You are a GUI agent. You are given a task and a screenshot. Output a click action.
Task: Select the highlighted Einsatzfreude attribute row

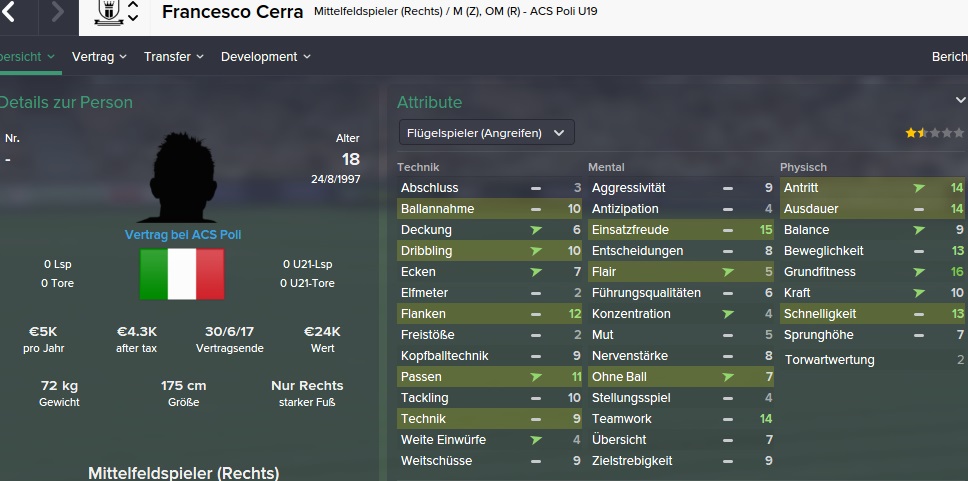(x=680, y=230)
